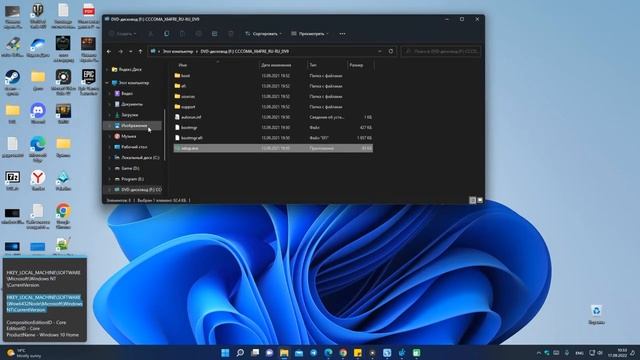Open the Сортировать (Sort) dropdown

[x=263, y=34]
